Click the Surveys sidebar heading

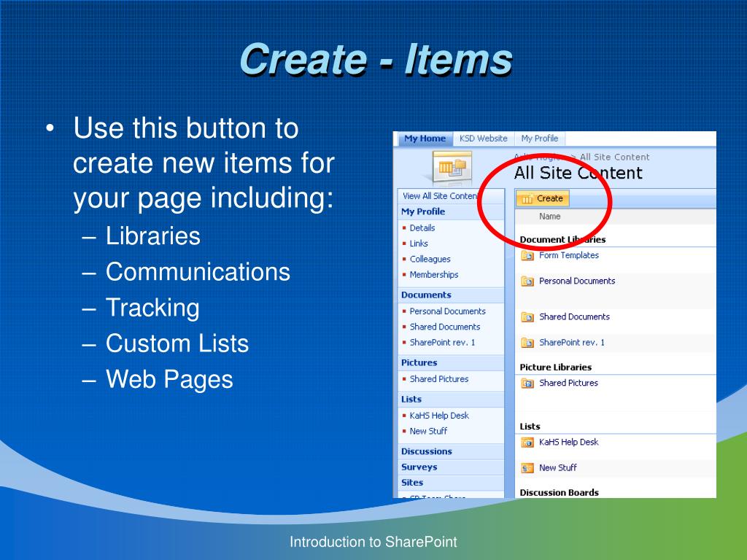point(419,467)
